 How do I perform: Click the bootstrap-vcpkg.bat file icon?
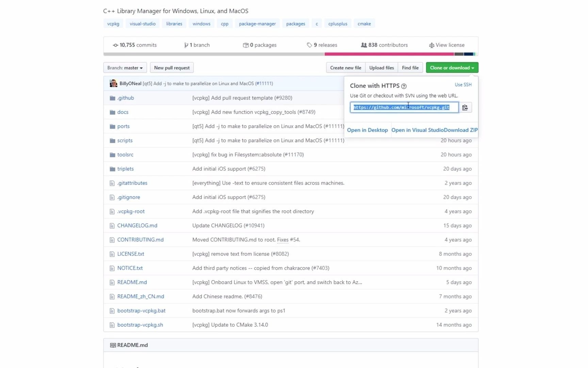pos(112,311)
